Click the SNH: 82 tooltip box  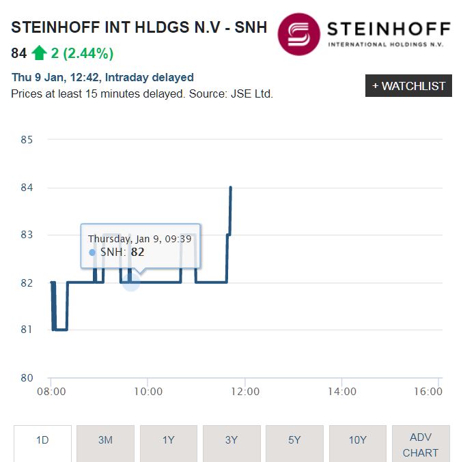pos(141,246)
